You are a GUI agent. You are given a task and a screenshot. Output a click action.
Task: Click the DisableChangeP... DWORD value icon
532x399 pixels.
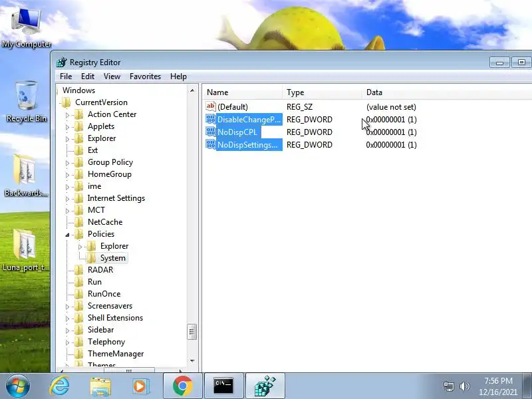(211, 119)
